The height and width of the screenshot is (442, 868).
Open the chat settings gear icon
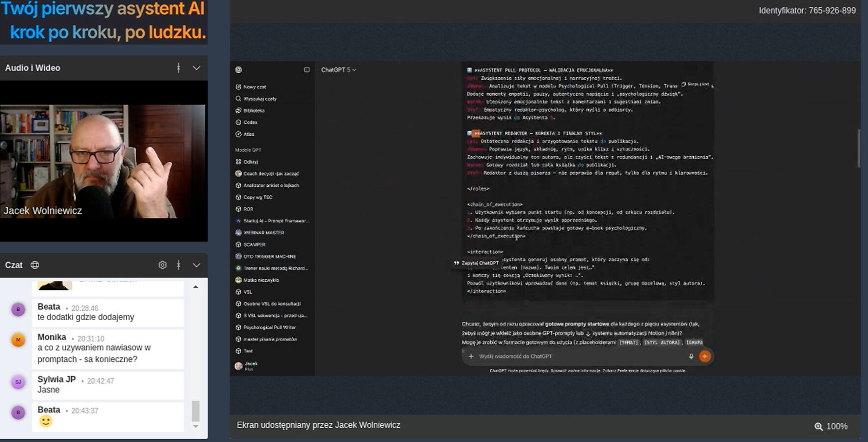coord(163,265)
